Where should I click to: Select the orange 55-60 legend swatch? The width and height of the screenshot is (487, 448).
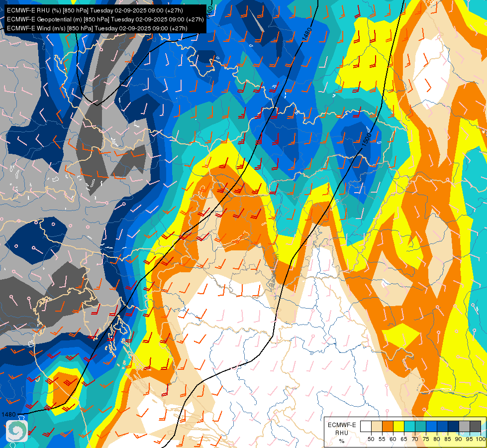[388, 426]
